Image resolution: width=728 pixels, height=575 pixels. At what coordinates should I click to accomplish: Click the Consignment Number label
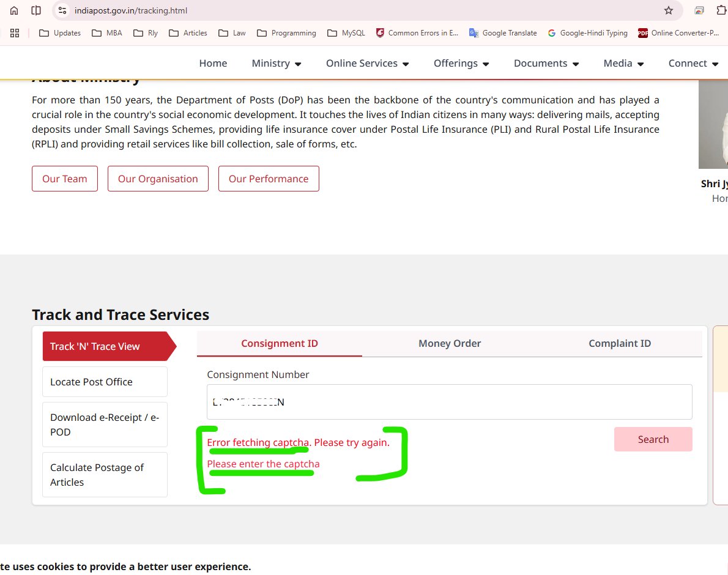(258, 374)
